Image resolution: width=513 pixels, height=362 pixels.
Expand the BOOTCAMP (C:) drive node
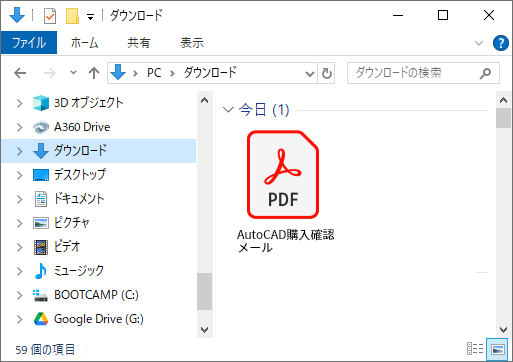20,295
